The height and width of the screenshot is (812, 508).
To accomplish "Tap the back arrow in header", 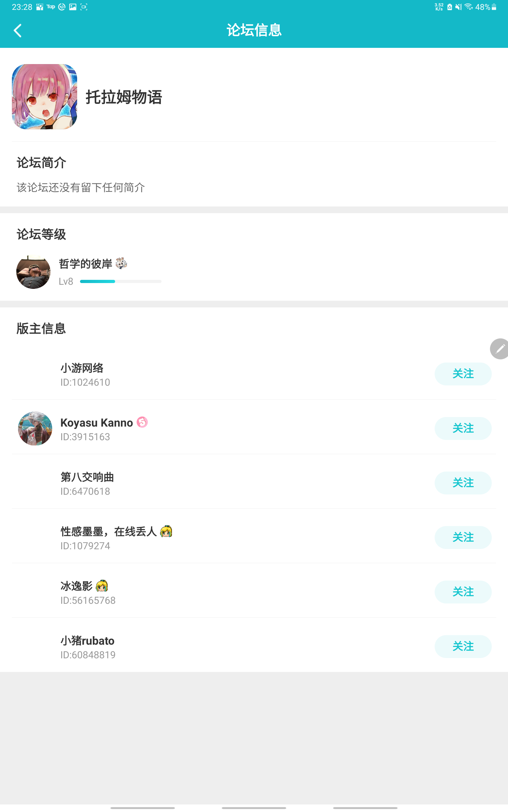I will tap(17, 30).
